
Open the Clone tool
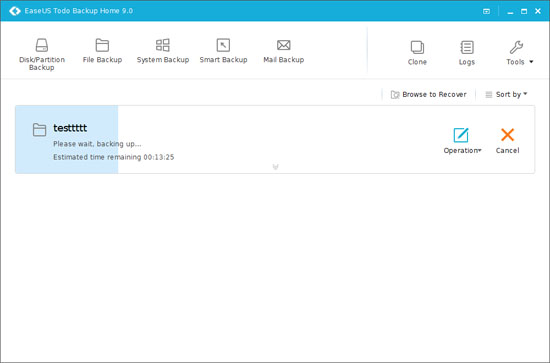tap(417, 53)
